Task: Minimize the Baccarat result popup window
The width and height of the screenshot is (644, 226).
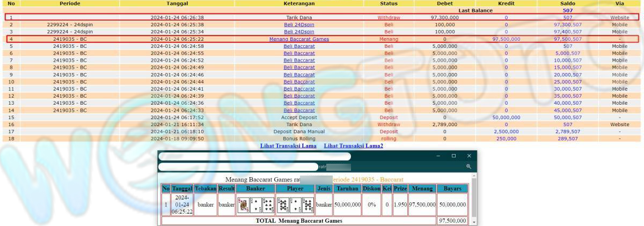Action: pyautogui.click(x=438, y=156)
